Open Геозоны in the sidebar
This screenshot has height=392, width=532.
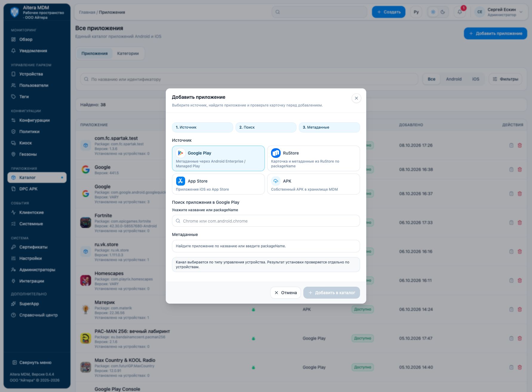pyautogui.click(x=37, y=154)
